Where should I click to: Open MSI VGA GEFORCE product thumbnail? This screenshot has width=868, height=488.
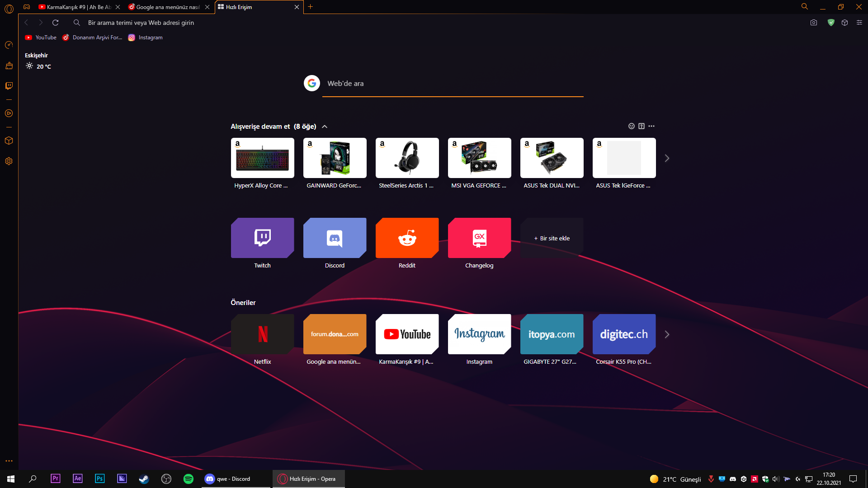[479, 158]
